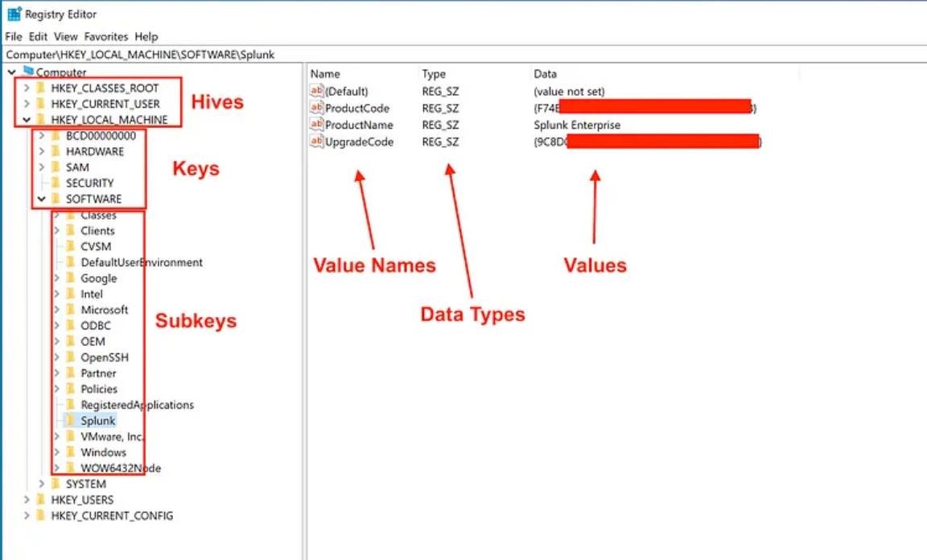Select the ProductName value name
This screenshot has height=560, width=927.
pos(359,125)
